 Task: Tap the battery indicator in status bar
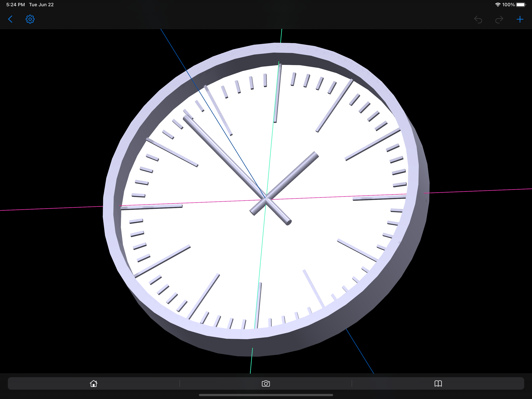point(521,4)
